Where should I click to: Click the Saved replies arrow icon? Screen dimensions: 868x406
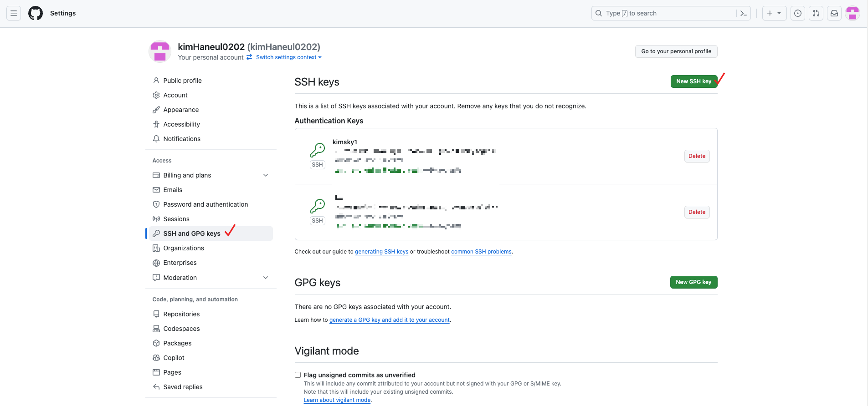click(156, 387)
